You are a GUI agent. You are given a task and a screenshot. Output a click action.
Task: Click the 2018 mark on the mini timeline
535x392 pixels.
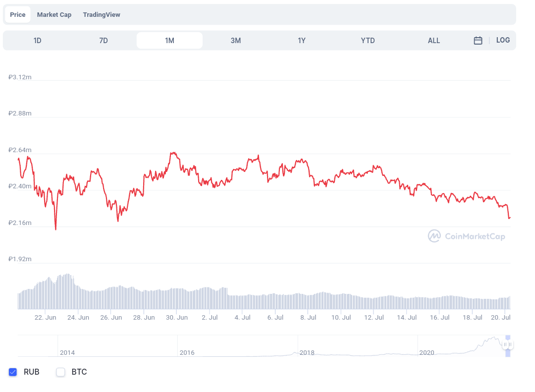pos(307,353)
